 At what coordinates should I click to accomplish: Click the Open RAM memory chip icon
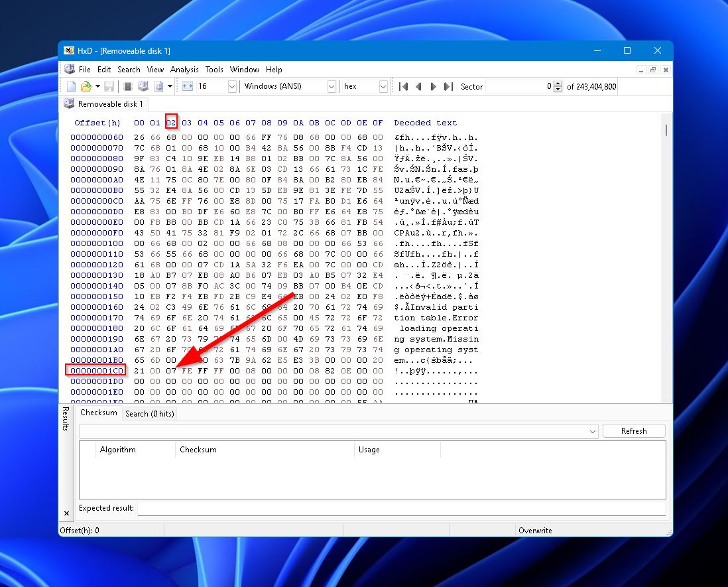(x=128, y=86)
